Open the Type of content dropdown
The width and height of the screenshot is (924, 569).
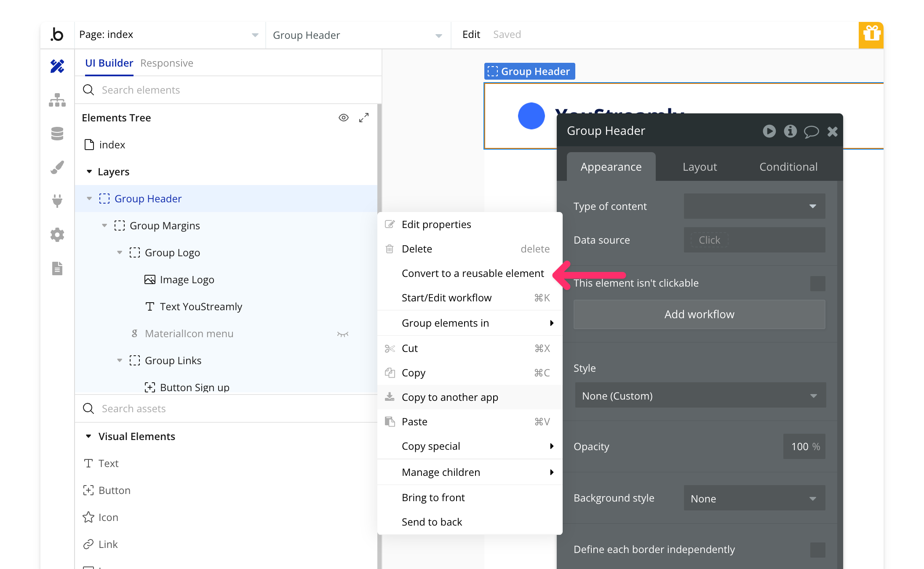(754, 206)
